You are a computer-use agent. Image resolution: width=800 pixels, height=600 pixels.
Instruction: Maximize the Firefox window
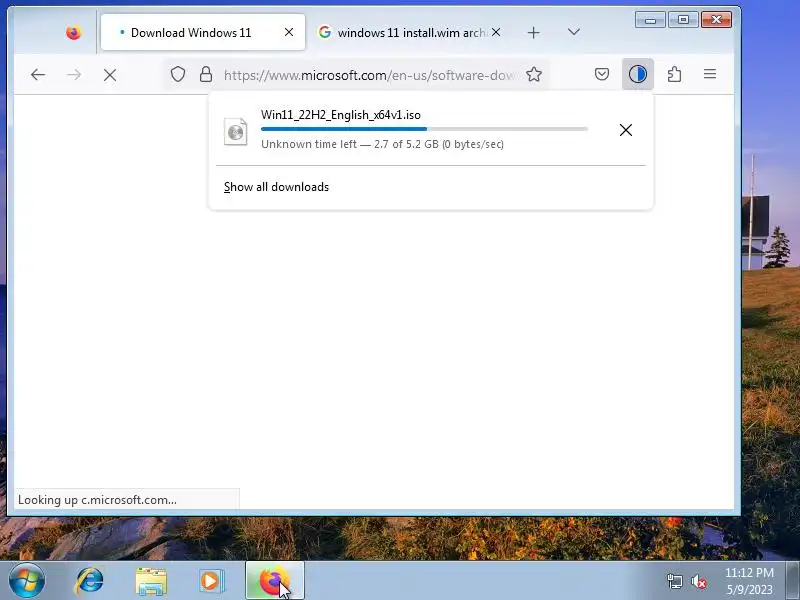[x=683, y=20]
